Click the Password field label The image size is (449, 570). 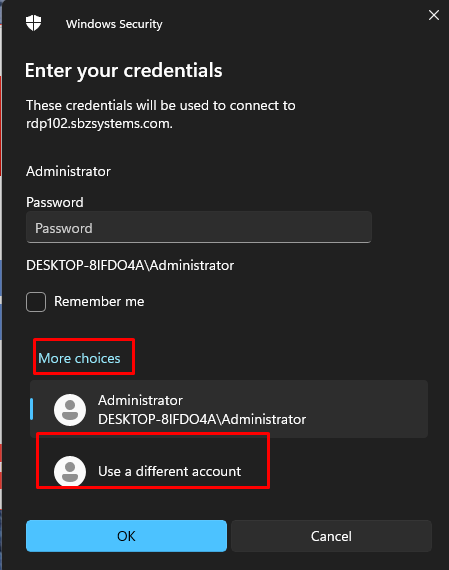pyautogui.click(x=55, y=202)
